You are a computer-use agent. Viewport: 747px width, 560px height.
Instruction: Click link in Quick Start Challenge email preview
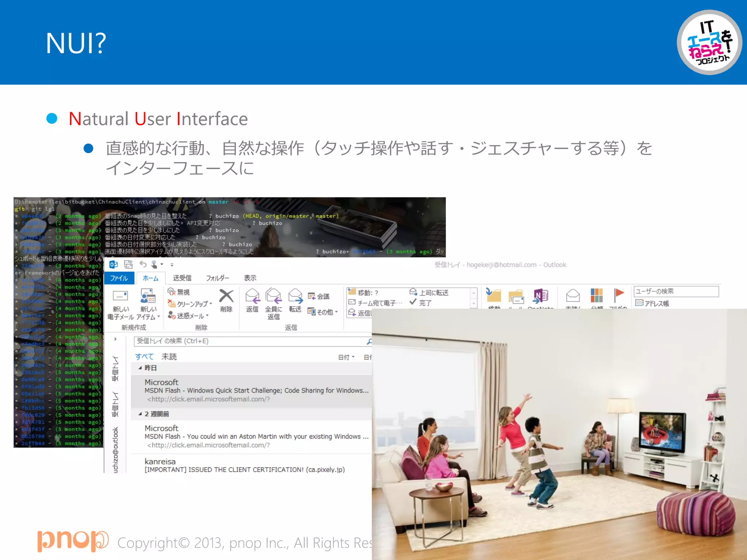(x=208, y=399)
